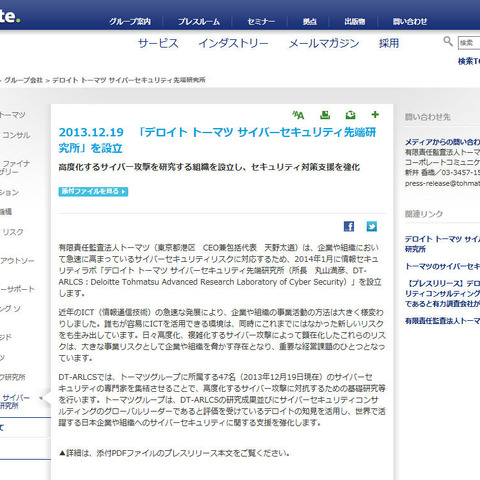Open グループ案内 in top navigation
480x480 pixels.
click(130, 22)
